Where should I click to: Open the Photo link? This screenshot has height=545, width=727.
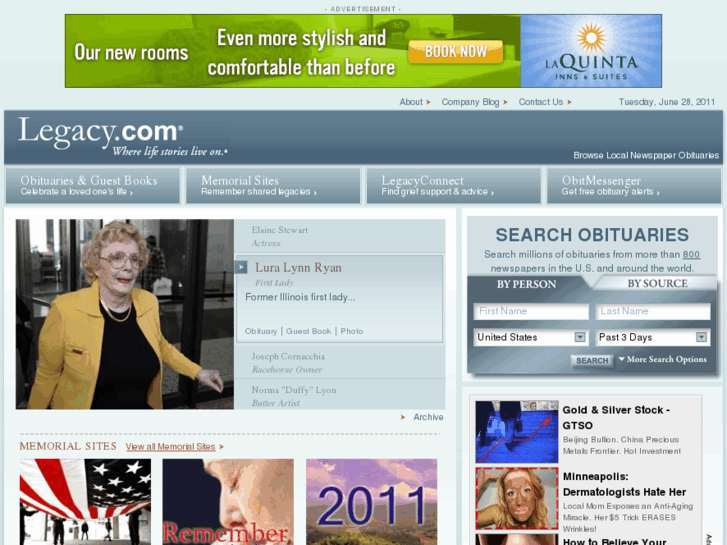pyautogui.click(x=352, y=331)
